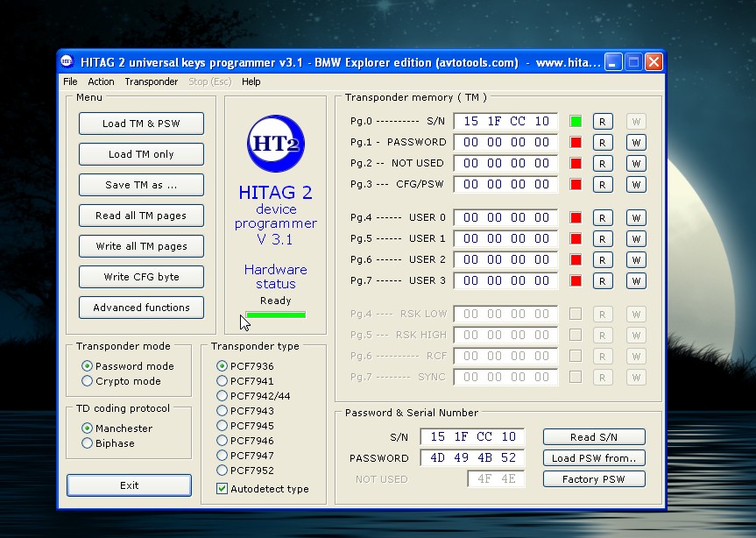
Task: Write Pg.2 NOT USED page with W
Action: coord(636,164)
